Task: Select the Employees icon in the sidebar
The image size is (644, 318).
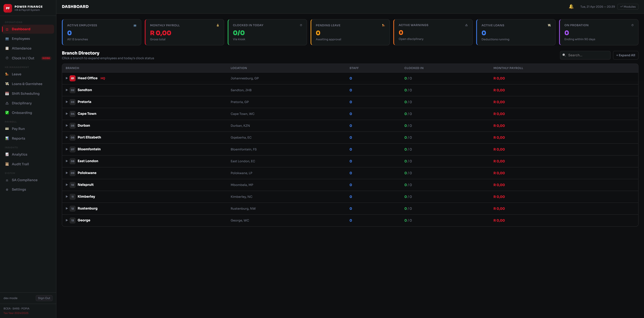Action: coord(7,39)
